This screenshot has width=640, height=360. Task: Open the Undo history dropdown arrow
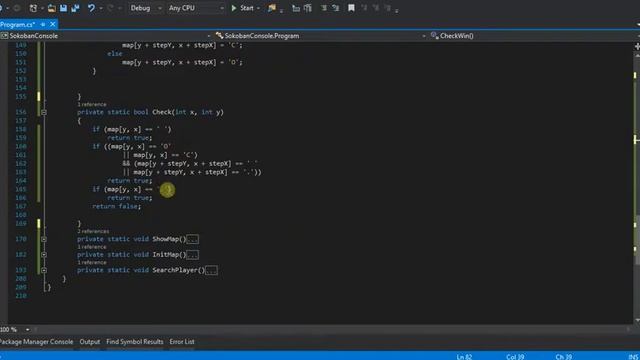point(100,8)
